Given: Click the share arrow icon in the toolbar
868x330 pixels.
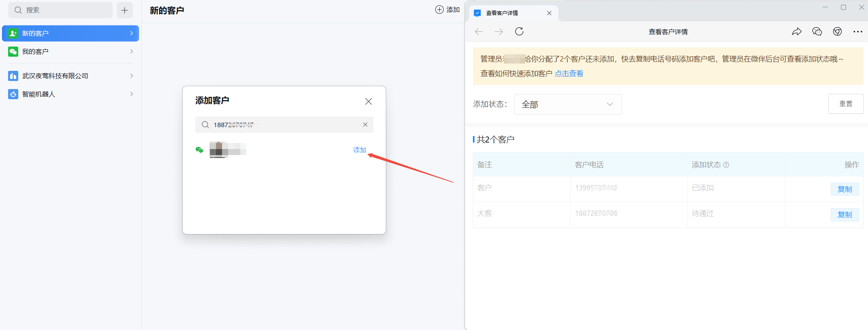Looking at the screenshot, I should [797, 32].
